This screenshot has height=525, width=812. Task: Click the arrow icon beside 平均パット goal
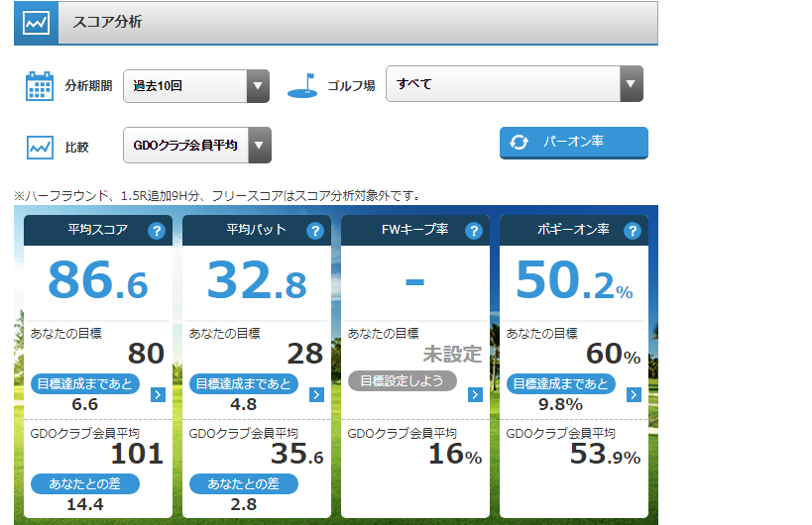(x=316, y=395)
